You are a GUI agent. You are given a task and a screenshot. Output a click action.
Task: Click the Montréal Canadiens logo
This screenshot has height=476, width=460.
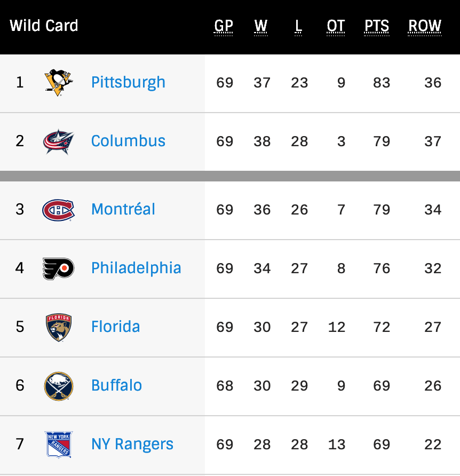pos(59,209)
